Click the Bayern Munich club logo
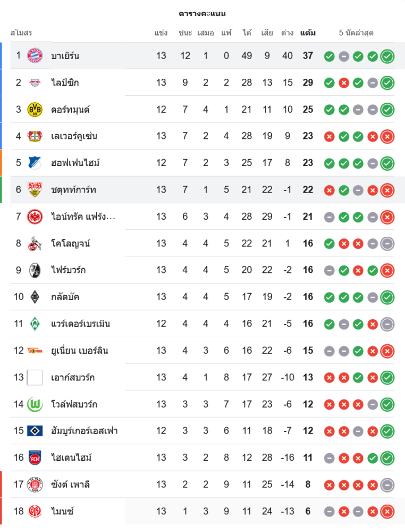The image size is (405, 532). point(35,55)
